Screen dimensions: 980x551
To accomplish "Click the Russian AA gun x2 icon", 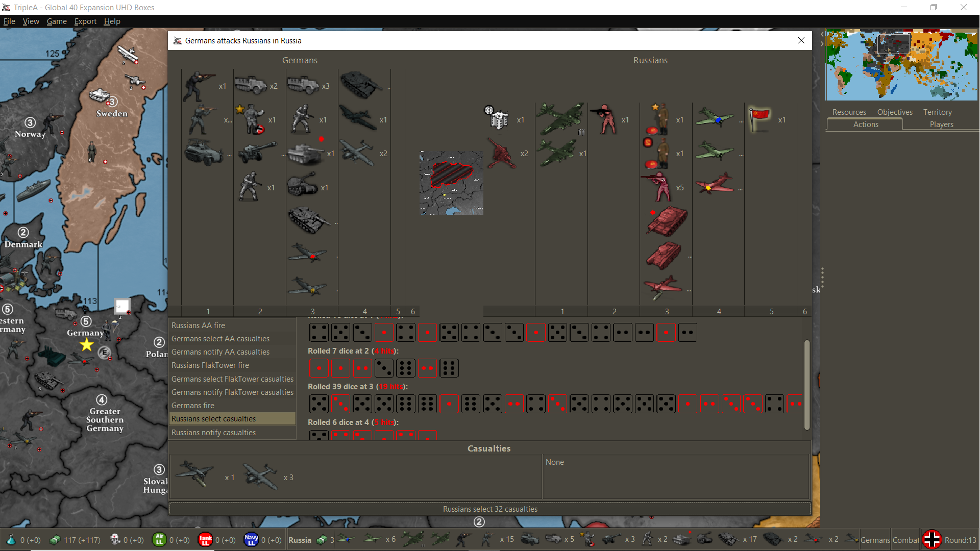I will pos(501,153).
